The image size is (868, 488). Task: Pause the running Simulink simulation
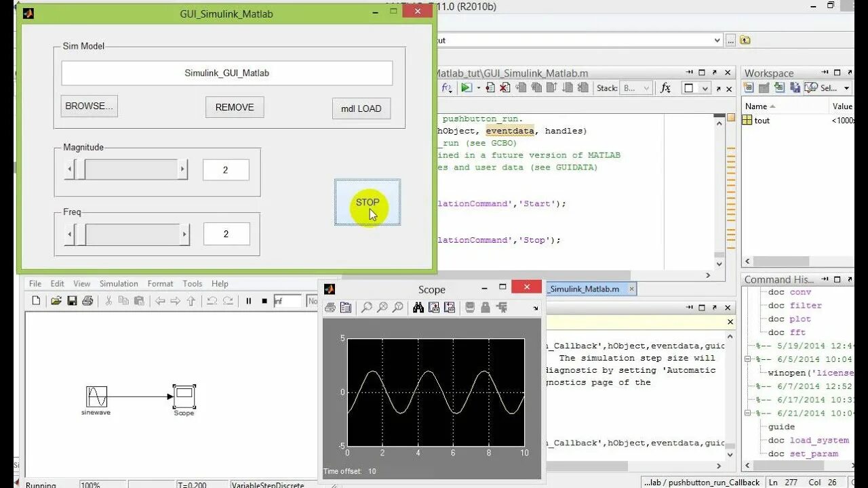[x=249, y=301]
